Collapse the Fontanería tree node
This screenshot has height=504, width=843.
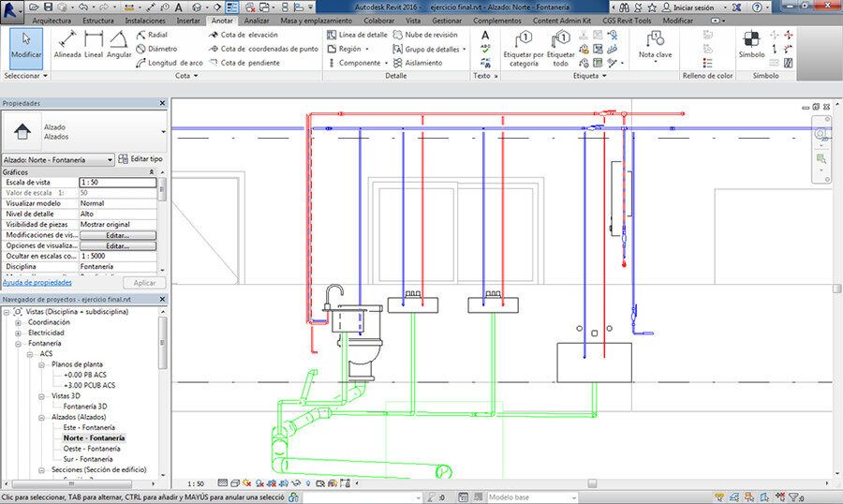(x=19, y=344)
